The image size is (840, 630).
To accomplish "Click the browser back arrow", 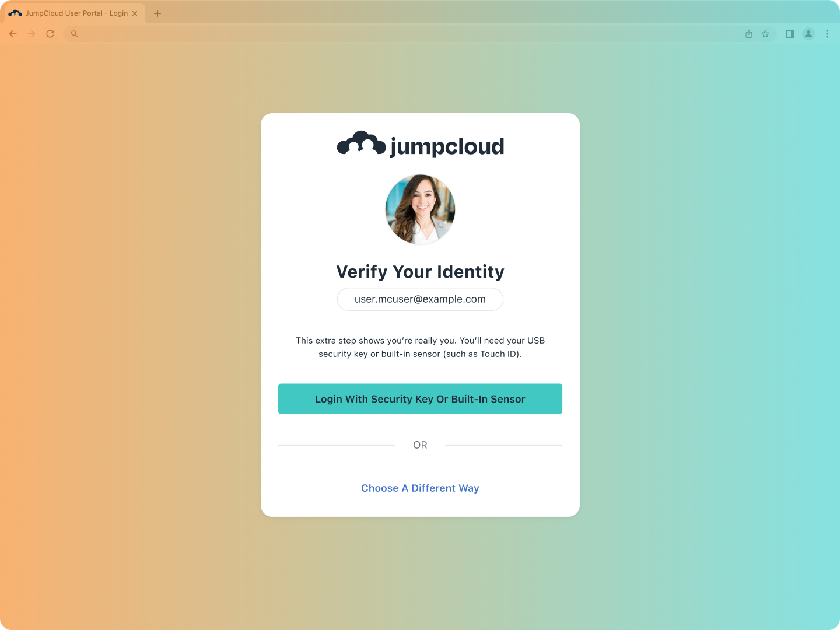I will point(13,34).
